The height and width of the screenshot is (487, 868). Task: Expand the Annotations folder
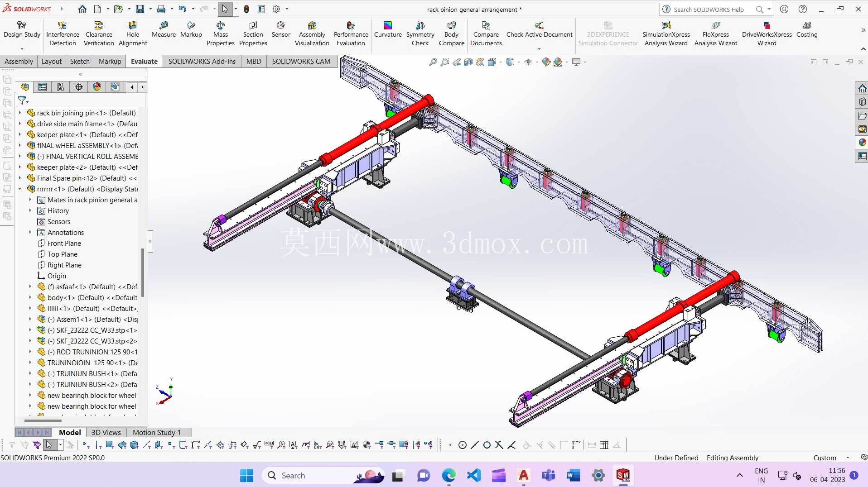coord(30,232)
